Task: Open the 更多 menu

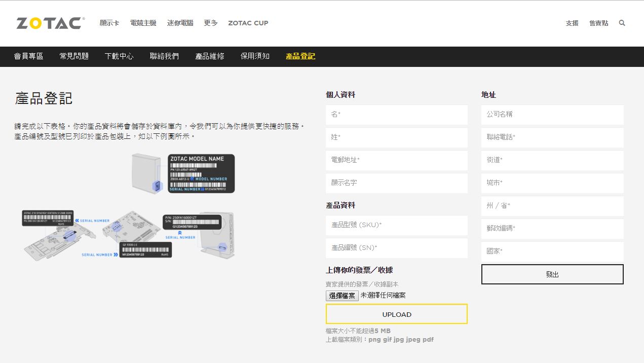Action: (x=211, y=23)
